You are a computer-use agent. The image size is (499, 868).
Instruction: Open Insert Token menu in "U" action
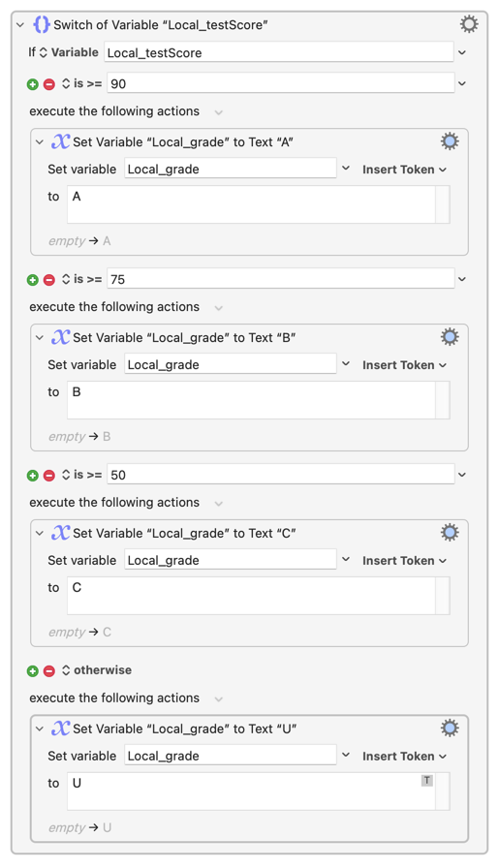404,756
